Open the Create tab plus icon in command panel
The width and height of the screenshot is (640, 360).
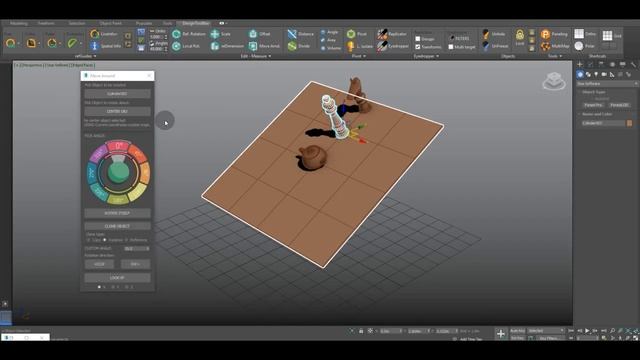click(580, 64)
